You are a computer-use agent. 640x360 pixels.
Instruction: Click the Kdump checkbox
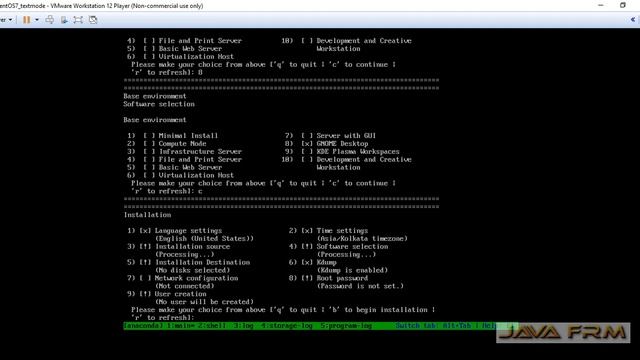click(x=307, y=262)
